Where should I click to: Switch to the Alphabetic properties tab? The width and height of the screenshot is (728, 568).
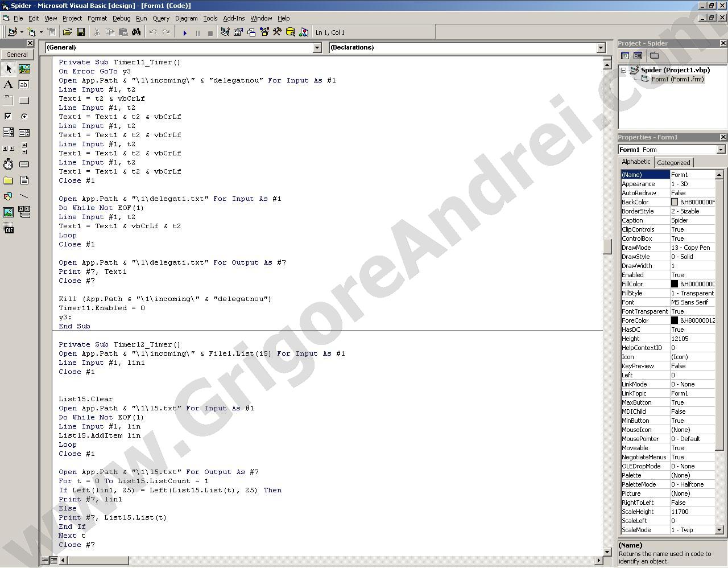coord(636,162)
